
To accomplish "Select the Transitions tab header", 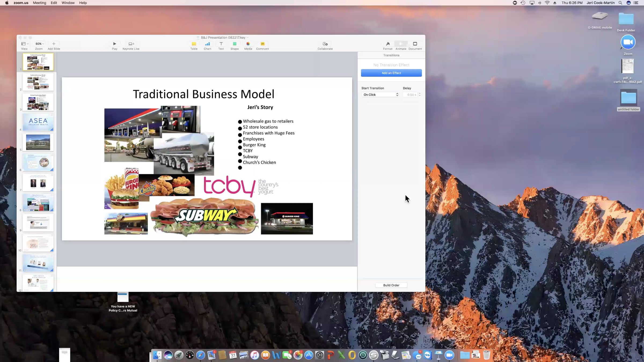I will click(x=391, y=55).
